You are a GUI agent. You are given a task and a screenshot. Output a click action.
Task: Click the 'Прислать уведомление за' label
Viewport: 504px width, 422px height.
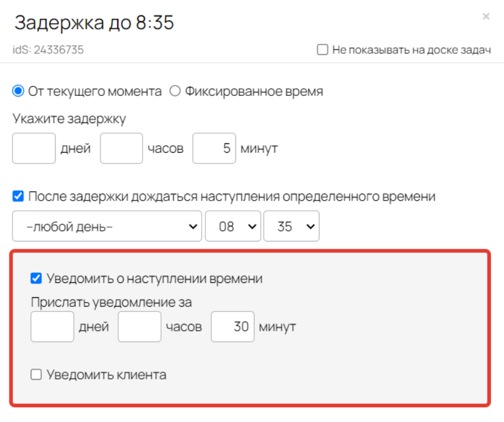(x=111, y=302)
